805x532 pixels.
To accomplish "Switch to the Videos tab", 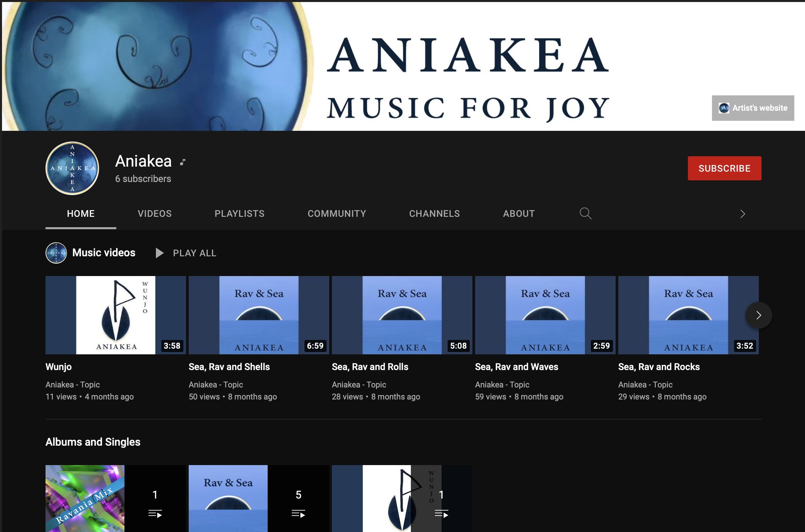I will [155, 213].
